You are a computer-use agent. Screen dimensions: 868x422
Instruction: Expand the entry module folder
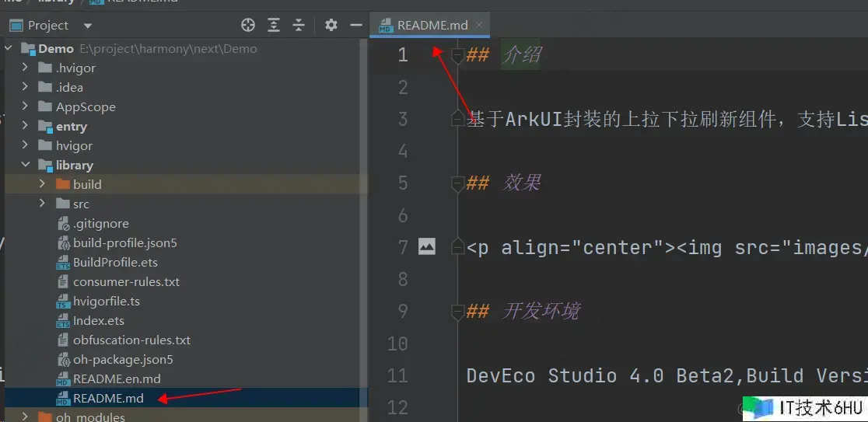(x=25, y=126)
